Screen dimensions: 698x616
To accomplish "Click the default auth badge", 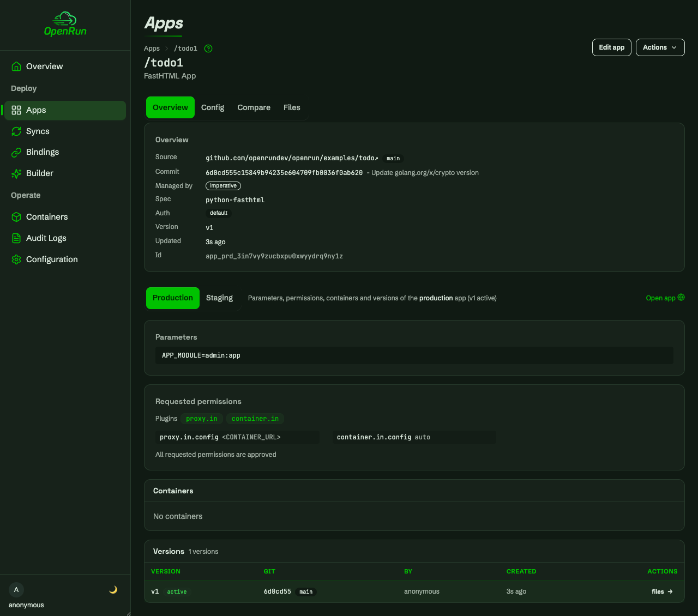I will 219,213.
